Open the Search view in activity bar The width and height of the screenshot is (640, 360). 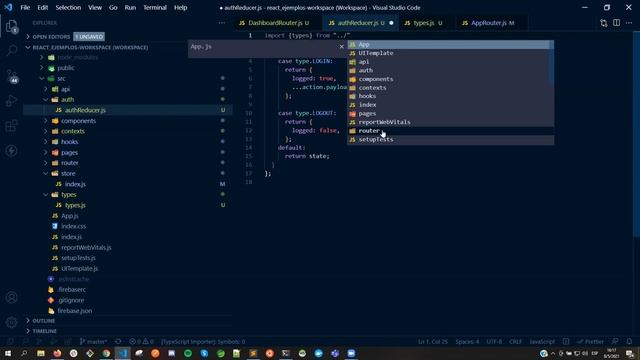click(x=12, y=51)
